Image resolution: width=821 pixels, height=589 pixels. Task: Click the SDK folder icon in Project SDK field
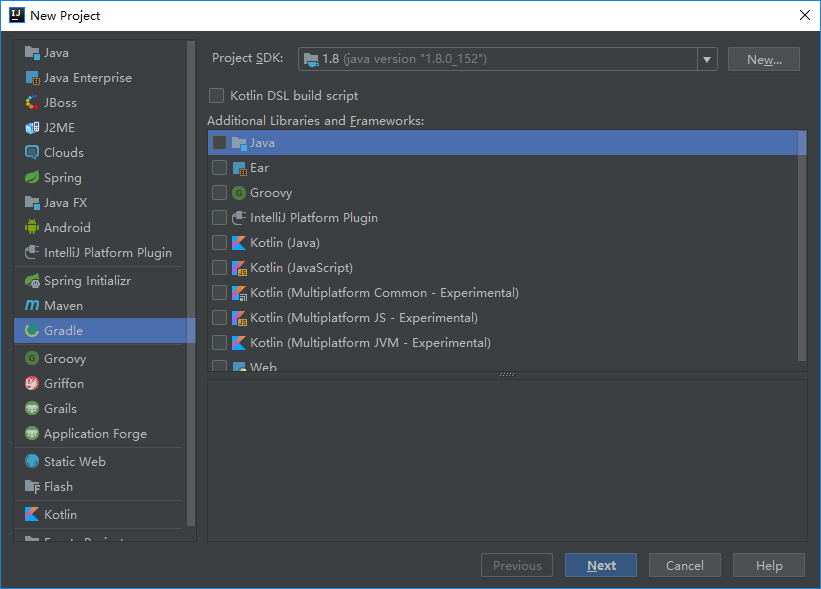click(312, 59)
